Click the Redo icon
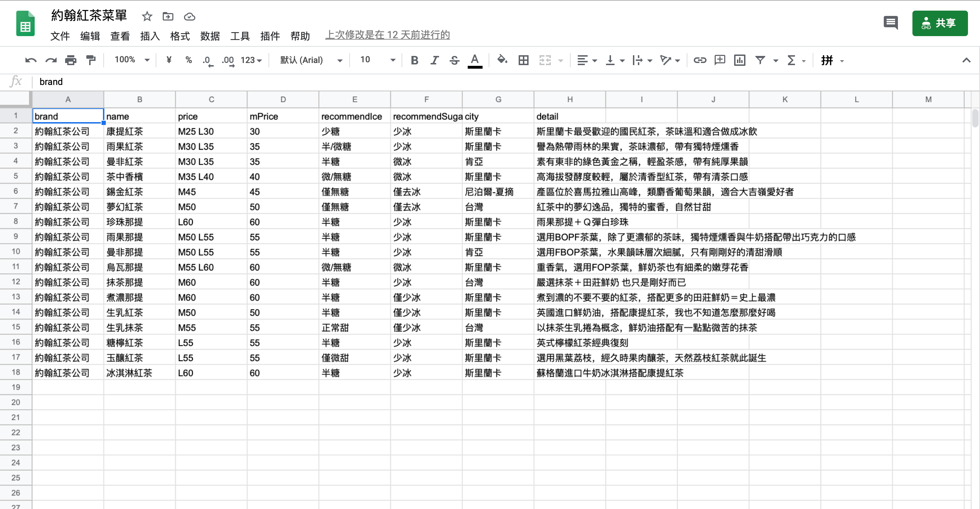 pyautogui.click(x=51, y=60)
